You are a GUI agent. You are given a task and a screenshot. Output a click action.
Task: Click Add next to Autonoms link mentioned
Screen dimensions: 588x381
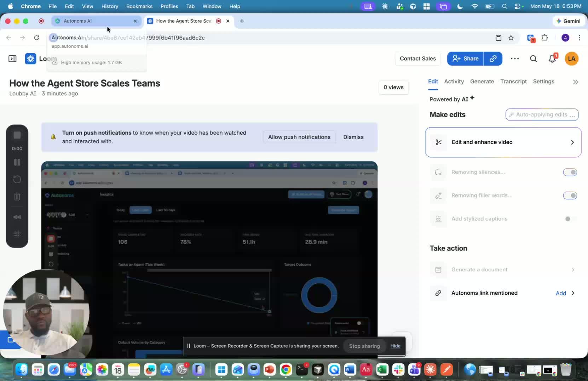pos(561,293)
